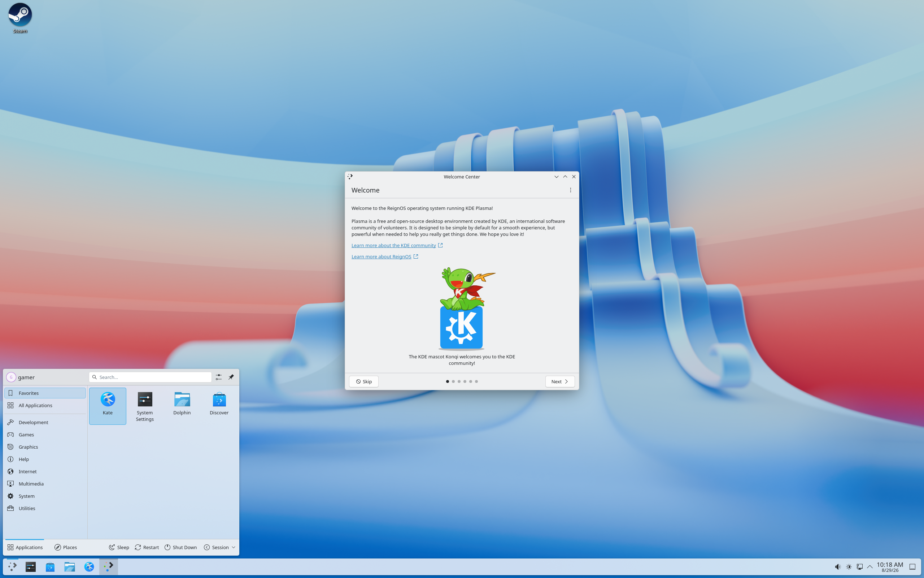This screenshot has height=578, width=924.
Task: Click the Welcome Center title bar icon
Action: (350, 177)
